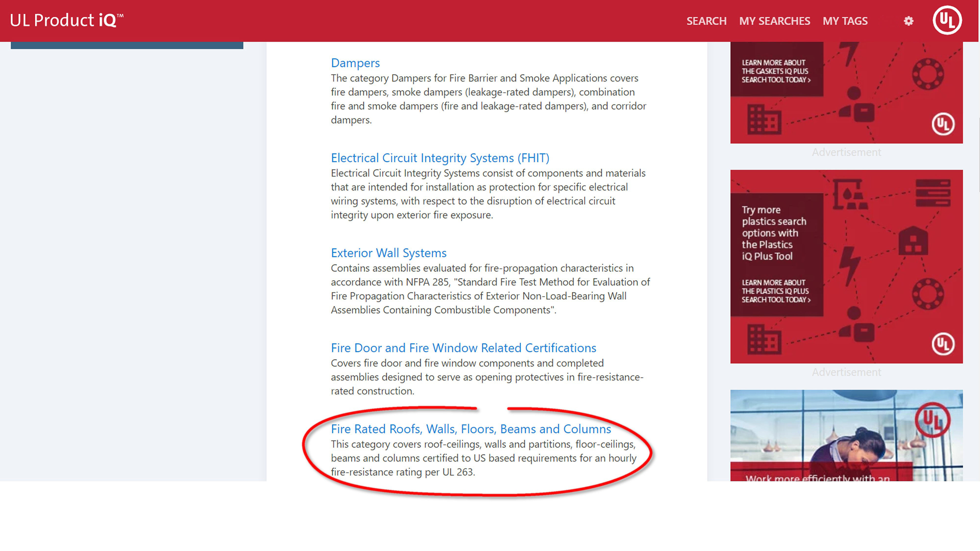980x551 pixels.
Task: Click the UL 263 fire-resistance description text
Action: pos(483,458)
